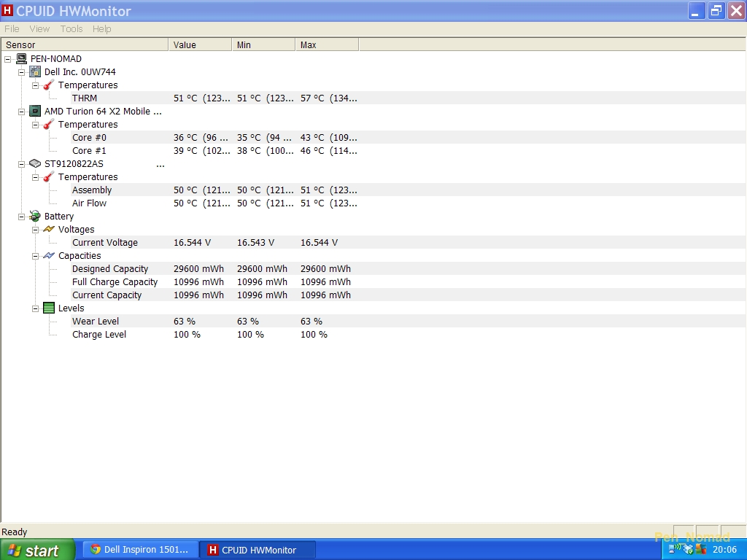Collapse the Levels node

(35, 308)
